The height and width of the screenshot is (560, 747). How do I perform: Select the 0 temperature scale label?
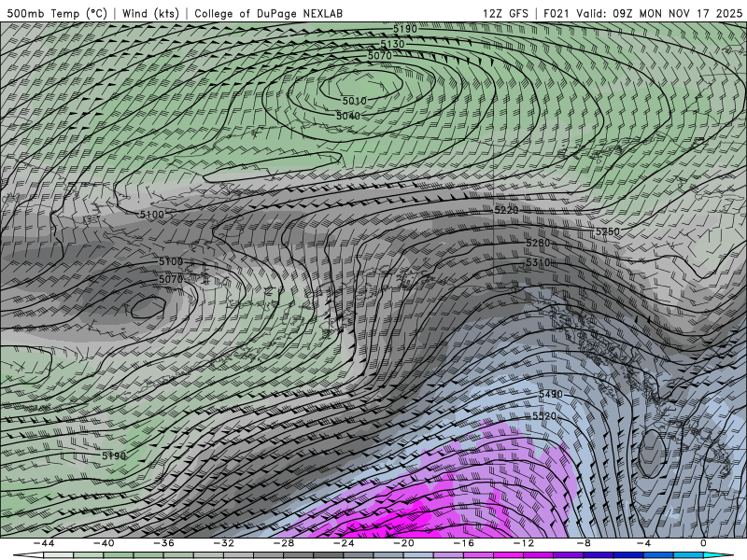point(703,543)
